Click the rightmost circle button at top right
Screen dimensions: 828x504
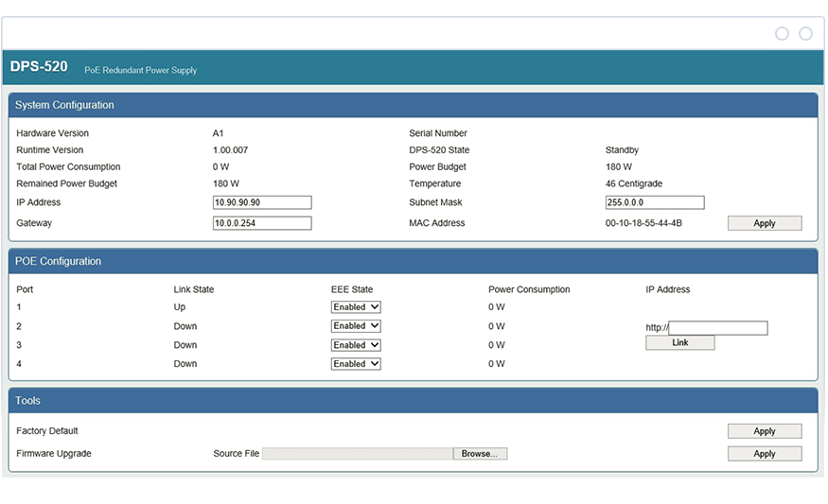[805, 33]
